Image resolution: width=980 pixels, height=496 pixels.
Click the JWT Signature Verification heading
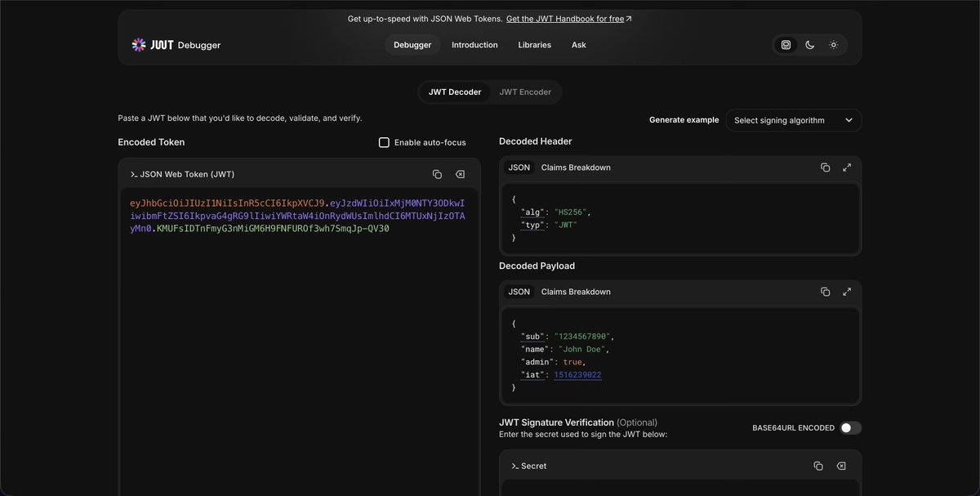pos(555,422)
